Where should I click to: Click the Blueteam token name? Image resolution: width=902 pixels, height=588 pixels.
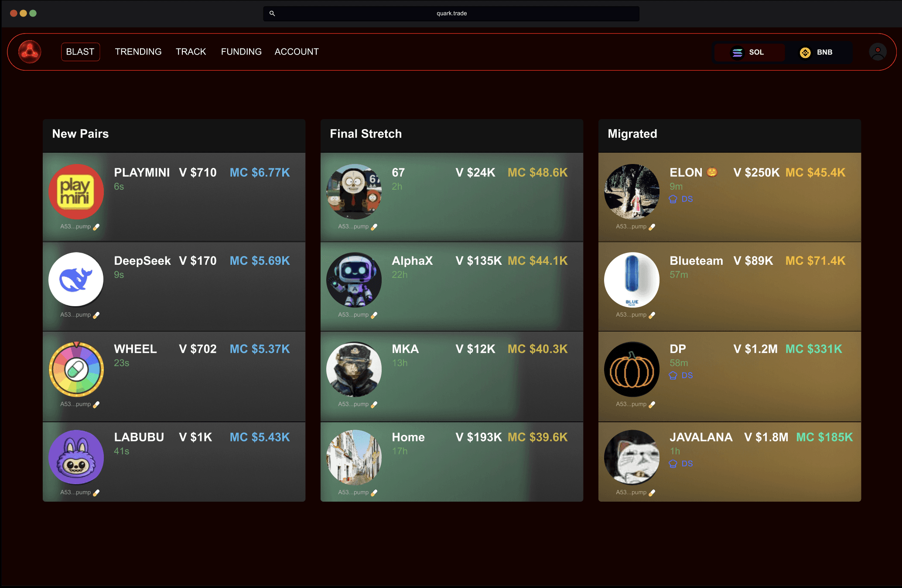(x=696, y=261)
